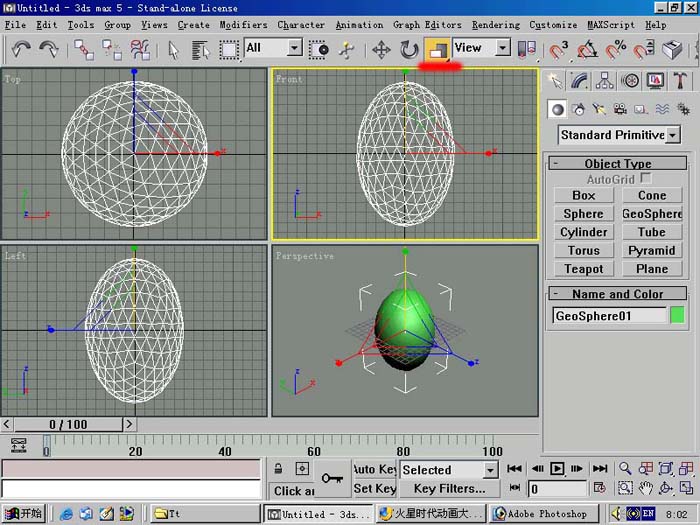Image resolution: width=700 pixels, height=525 pixels.
Task: Open the Standard Primitives dropdown
Action: [x=619, y=135]
